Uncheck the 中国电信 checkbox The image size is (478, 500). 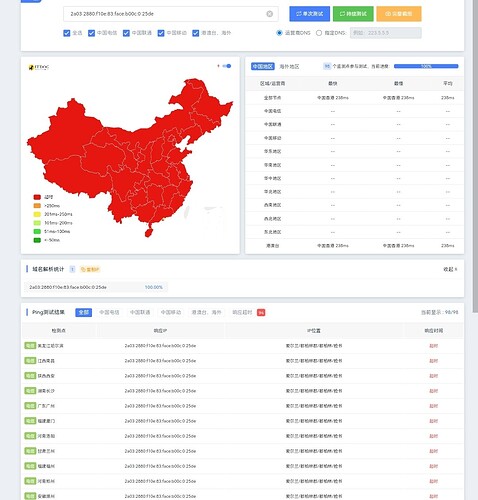(x=91, y=33)
